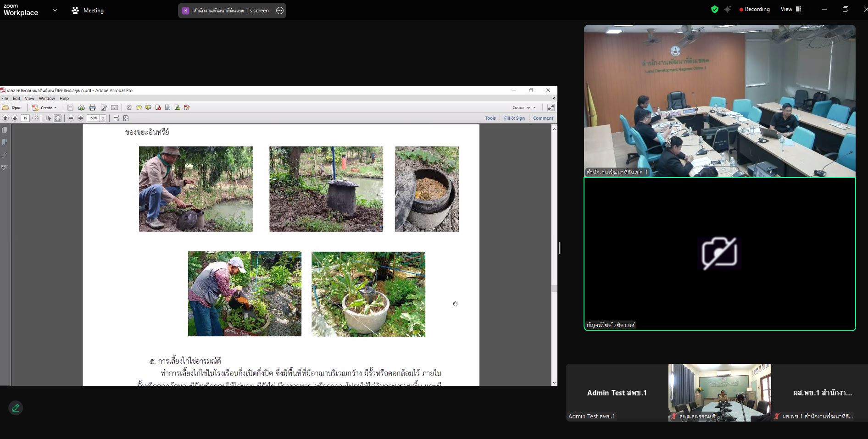The image size is (868, 439).
Task: Click the document vertical scrollbar thumb
Action: [554, 289]
